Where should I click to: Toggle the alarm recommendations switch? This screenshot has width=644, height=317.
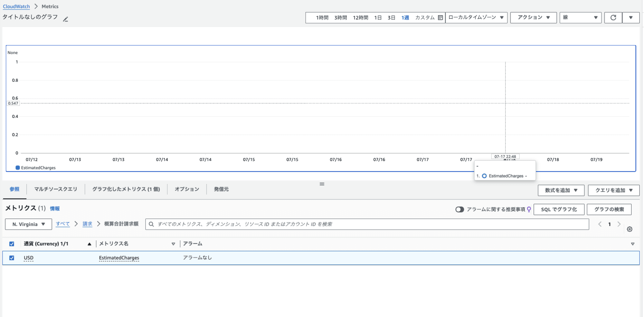coord(459,209)
